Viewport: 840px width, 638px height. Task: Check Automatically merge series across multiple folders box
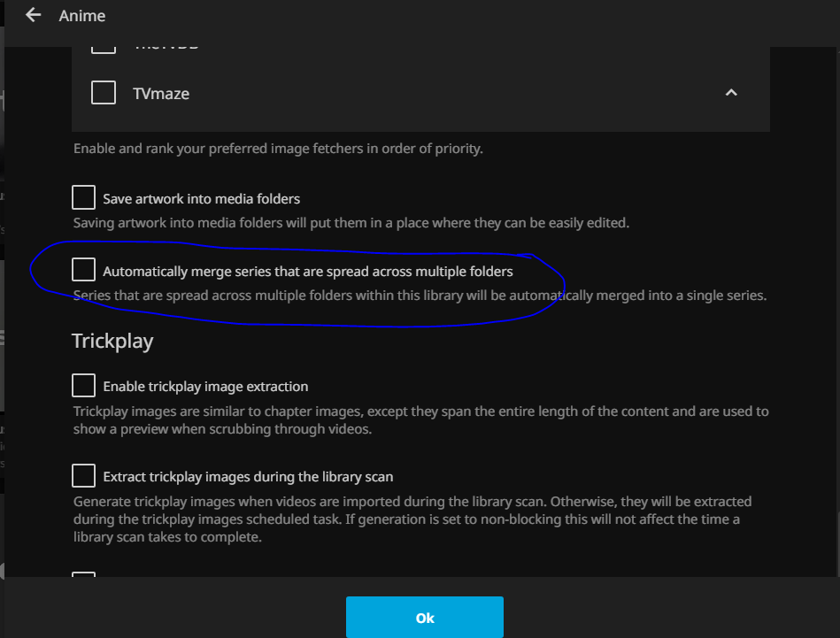(84, 270)
